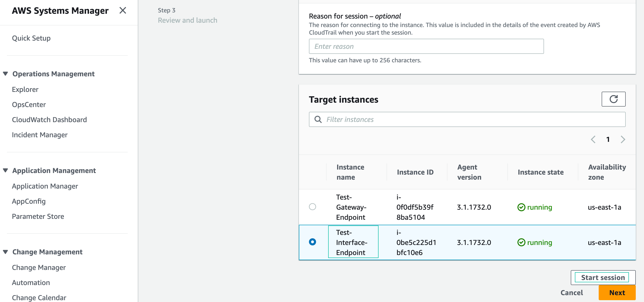Open Parameter Store in sidebar

[38, 216]
